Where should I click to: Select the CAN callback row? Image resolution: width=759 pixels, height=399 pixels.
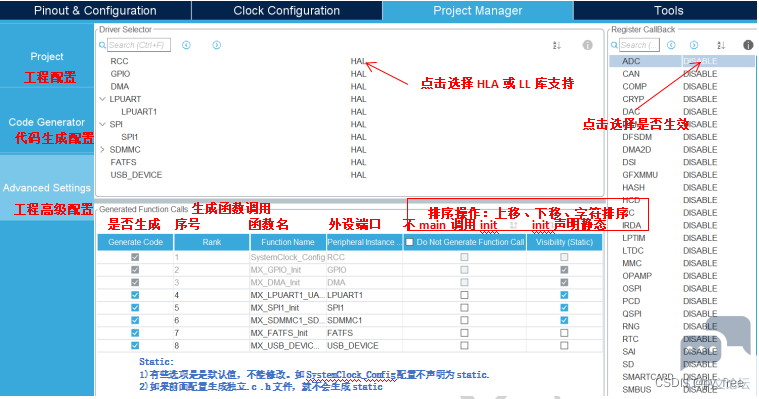coord(682,74)
